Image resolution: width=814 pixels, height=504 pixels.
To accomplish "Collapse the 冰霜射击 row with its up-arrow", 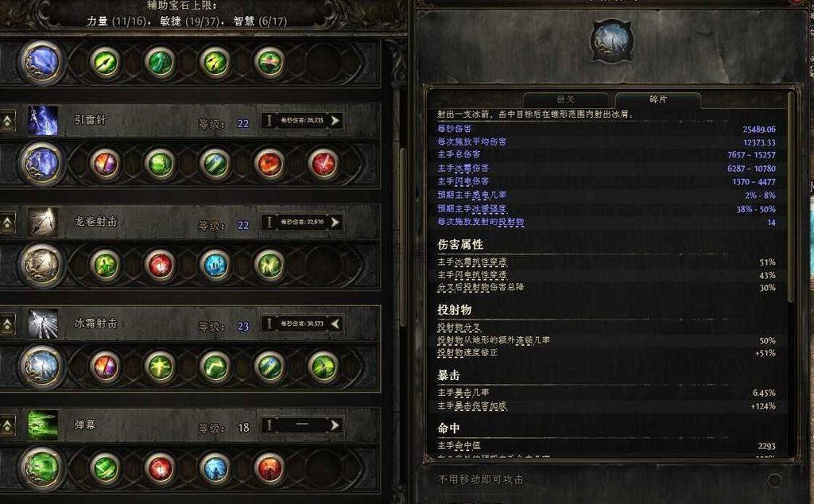I will coord(7,324).
